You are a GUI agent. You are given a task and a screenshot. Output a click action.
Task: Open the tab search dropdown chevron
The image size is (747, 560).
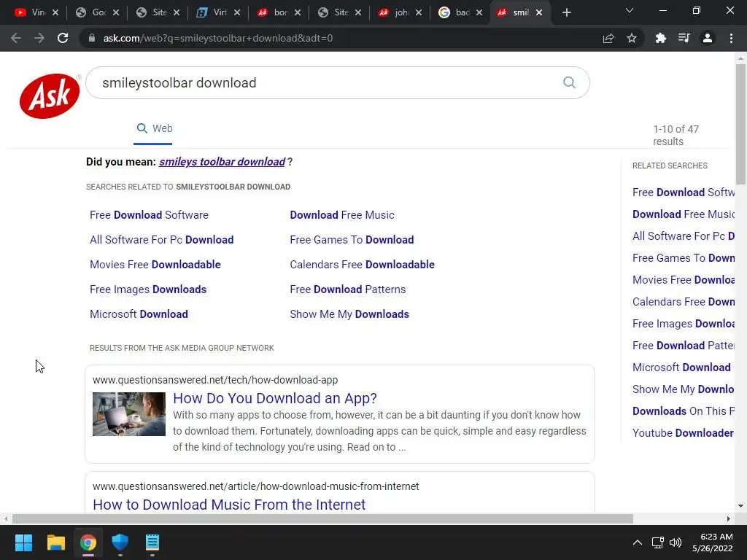pos(630,10)
